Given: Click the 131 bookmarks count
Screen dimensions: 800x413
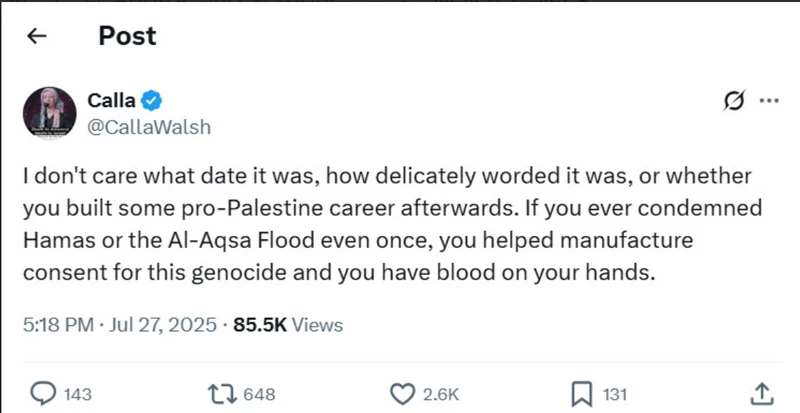Looking at the screenshot, I should coord(615,395).
